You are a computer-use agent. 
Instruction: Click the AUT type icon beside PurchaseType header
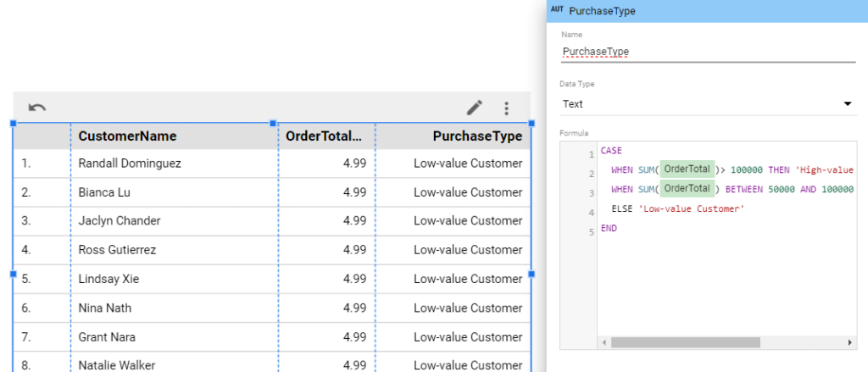pyautogui.click(x=557, y=10)
